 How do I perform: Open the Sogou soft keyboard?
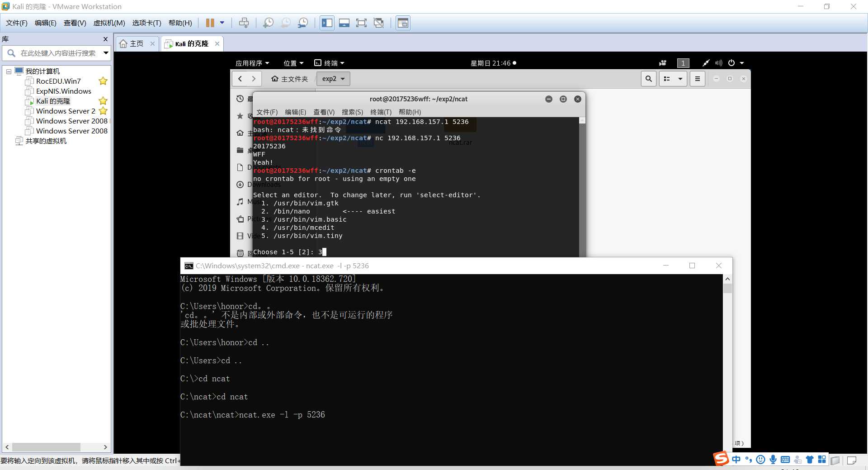pyautogui.click(x=785, y=460)
